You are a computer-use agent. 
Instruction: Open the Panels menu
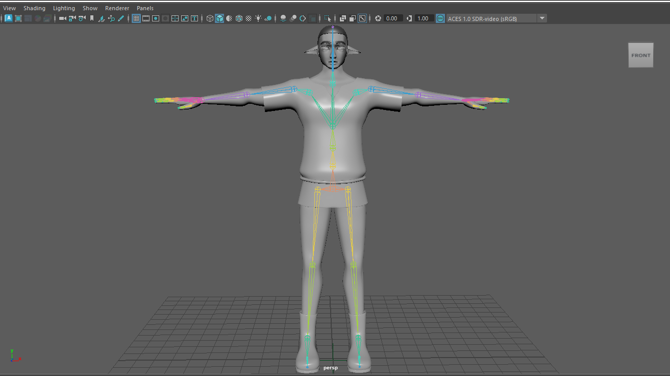(145, 8)
